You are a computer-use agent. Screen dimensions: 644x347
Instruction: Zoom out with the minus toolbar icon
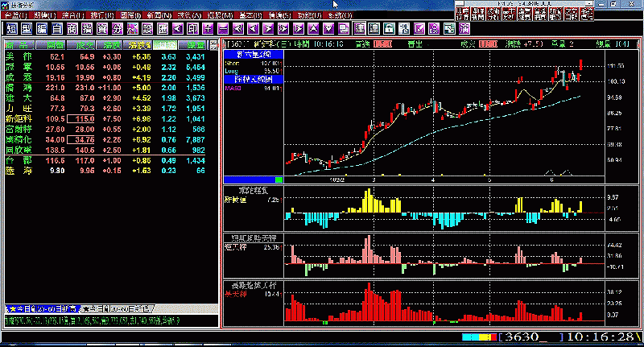pyautogui.click(x=223, y=29)
